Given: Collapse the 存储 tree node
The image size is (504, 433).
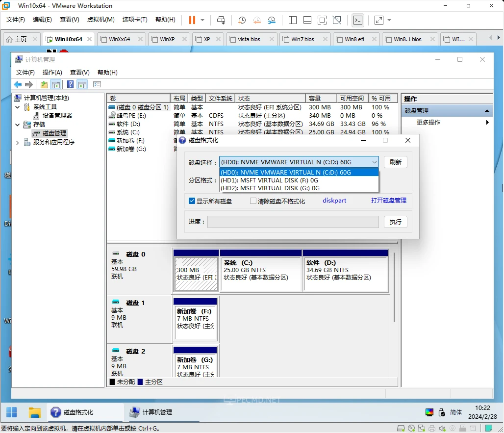Looking at the screenshot, I should [17, 125].
